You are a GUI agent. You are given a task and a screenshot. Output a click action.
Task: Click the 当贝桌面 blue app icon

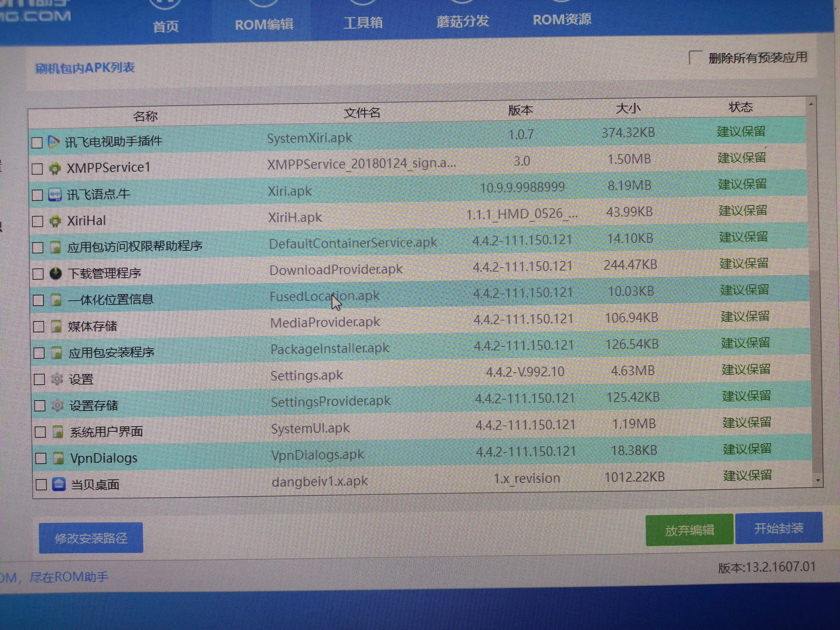tap(59, 484)
